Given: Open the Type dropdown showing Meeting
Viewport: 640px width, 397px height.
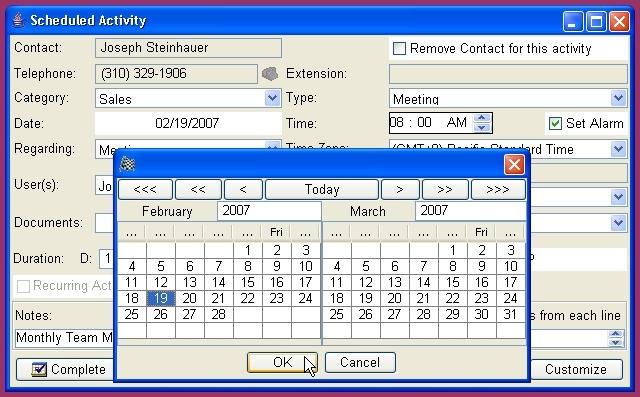Looking at the screenshot, I should (x=619, y=98).
